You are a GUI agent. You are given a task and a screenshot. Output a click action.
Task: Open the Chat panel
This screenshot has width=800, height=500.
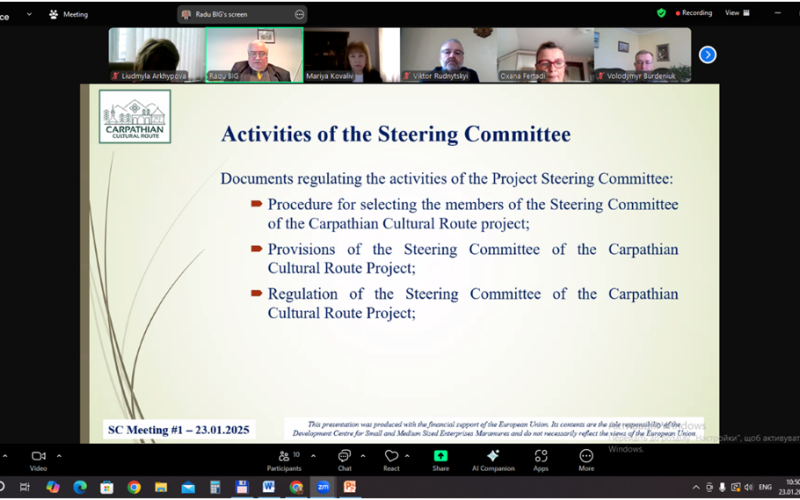tap(344, 457)
